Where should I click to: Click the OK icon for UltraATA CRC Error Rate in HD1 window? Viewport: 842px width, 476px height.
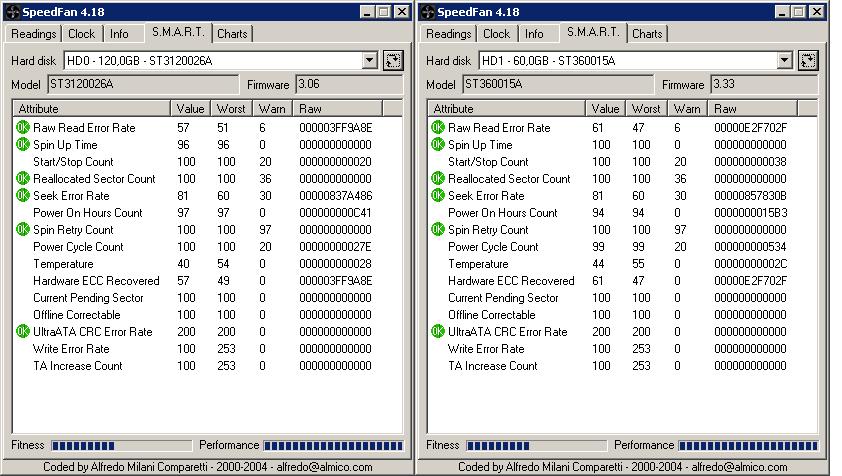[438, 331]
